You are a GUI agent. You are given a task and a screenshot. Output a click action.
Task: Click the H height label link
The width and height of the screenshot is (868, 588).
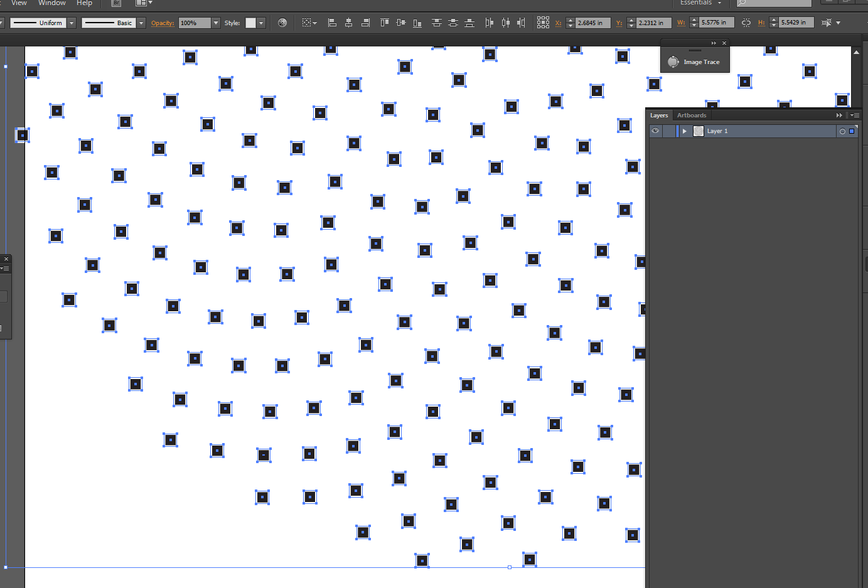pyautogui.click(x=761, y=23)
